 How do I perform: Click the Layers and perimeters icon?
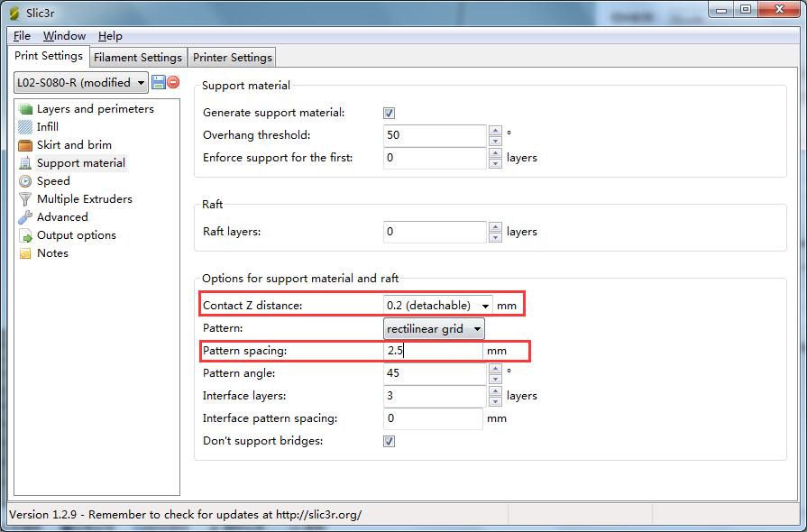25,109
